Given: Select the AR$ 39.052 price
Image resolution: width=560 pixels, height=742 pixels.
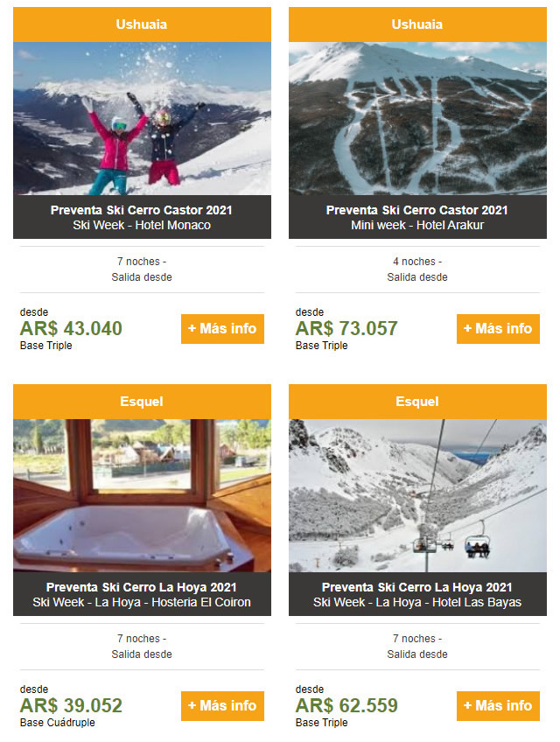Looking at the screenshot, I should click(71, 705).
